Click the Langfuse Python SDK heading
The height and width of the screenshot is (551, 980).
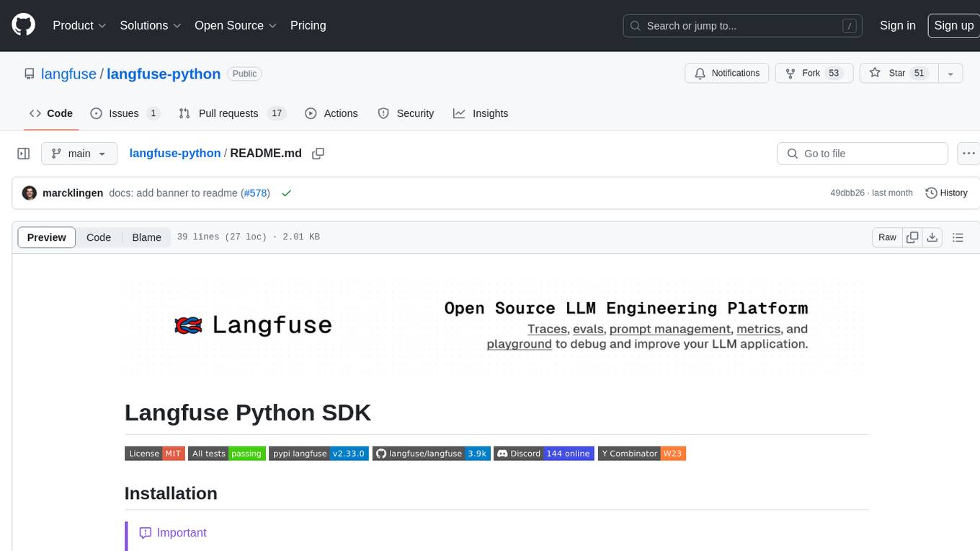coord(248,413)
